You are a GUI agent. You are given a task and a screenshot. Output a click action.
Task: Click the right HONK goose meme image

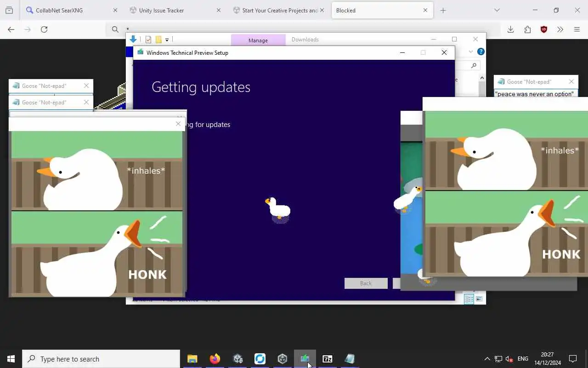pyautogui.click(x=507, y=234)
